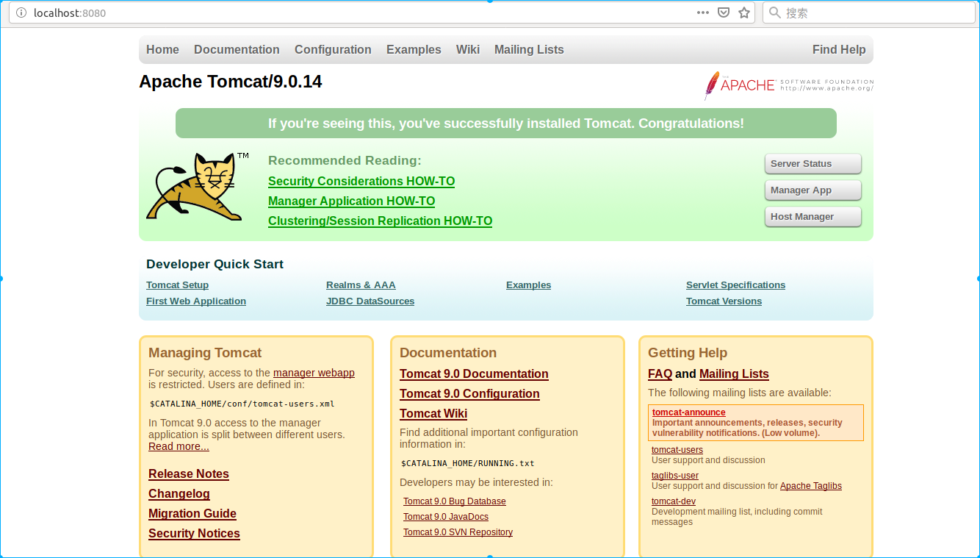Viewport: 980px width, 558px height.
Task: Open the FAQ link
Action: click(x=660, y=373)
